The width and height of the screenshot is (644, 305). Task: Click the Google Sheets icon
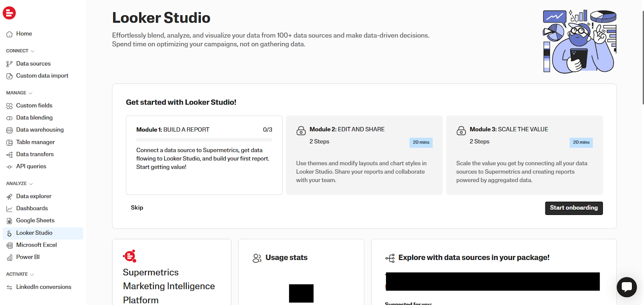coord(9,221)
